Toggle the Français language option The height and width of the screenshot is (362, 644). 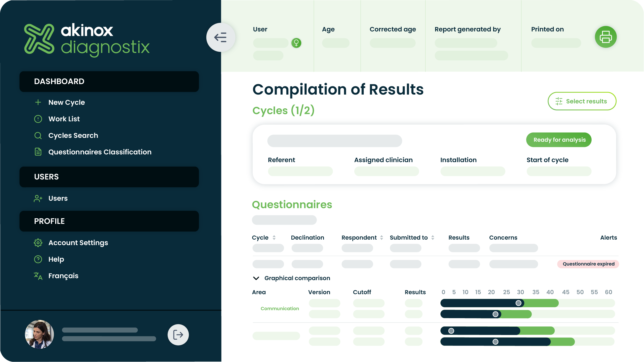click(63, 276)
